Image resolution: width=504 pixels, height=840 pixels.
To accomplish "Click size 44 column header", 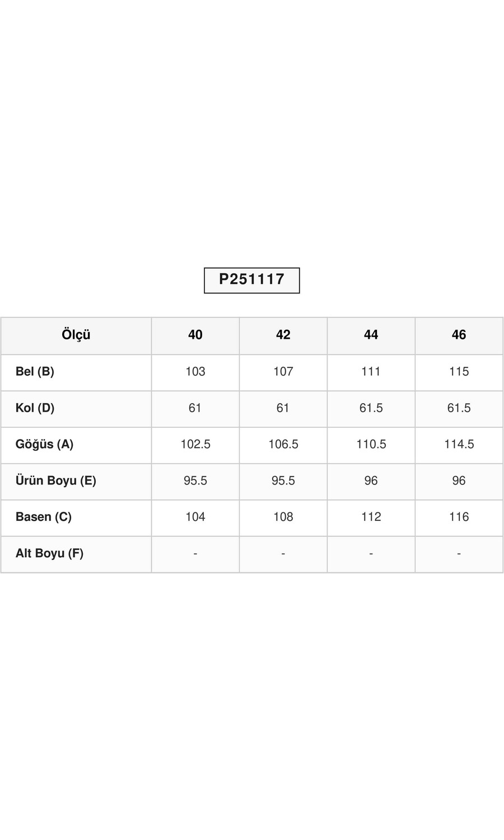I will pyautogui.click(x=371, y=335).
